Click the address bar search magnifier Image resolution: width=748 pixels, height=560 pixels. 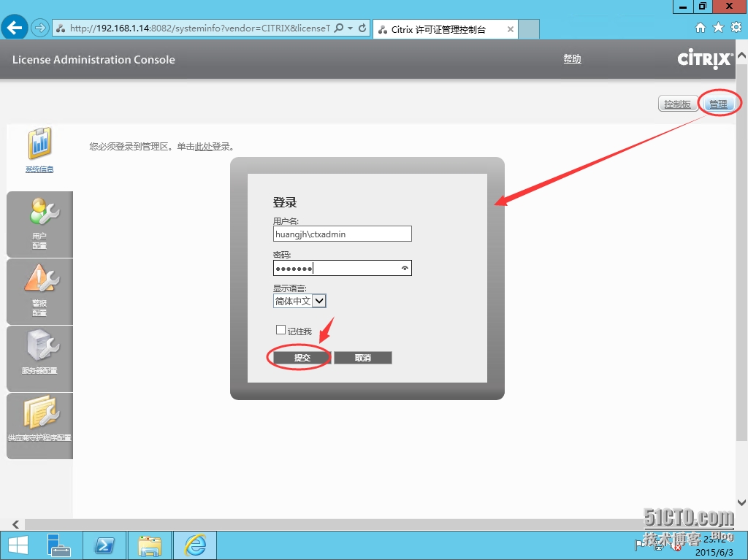click(x=339, y=28)
